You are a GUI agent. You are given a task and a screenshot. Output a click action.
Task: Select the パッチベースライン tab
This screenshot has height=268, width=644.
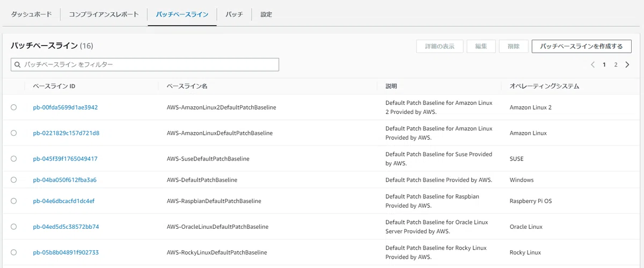coord(182,15)
